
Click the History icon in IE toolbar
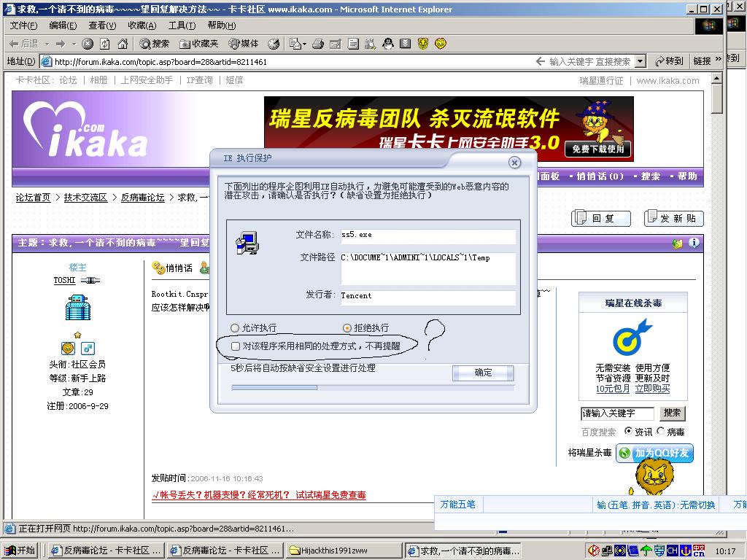(x=274, y=44)
